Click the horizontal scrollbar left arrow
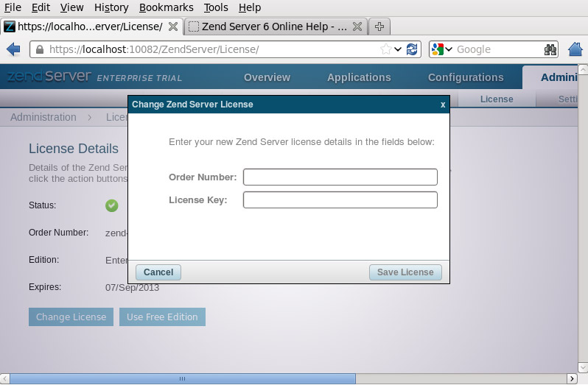The height and width of the screenshot is (385, 588). tap(5, 378)
